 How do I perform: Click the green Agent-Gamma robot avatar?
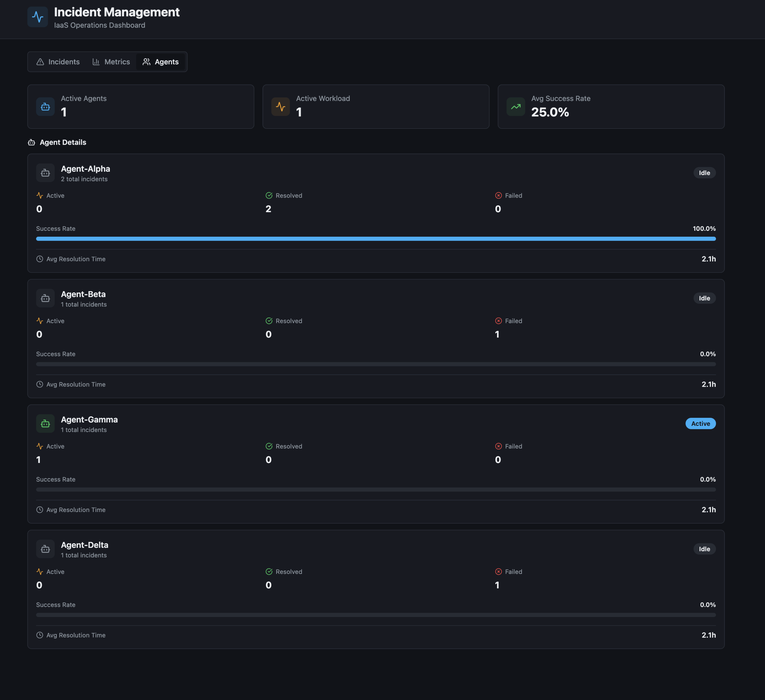[x=45, y=424]
